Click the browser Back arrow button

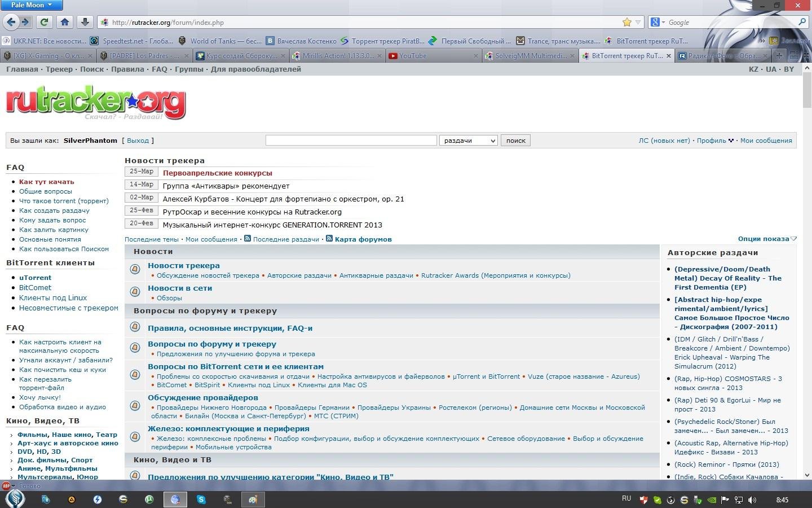[x=11, y=22]
